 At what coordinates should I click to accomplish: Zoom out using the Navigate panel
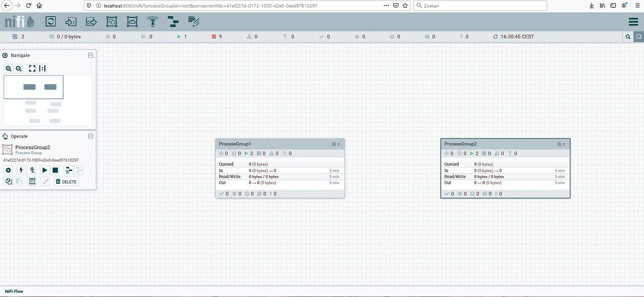click(x=18, y=69)
